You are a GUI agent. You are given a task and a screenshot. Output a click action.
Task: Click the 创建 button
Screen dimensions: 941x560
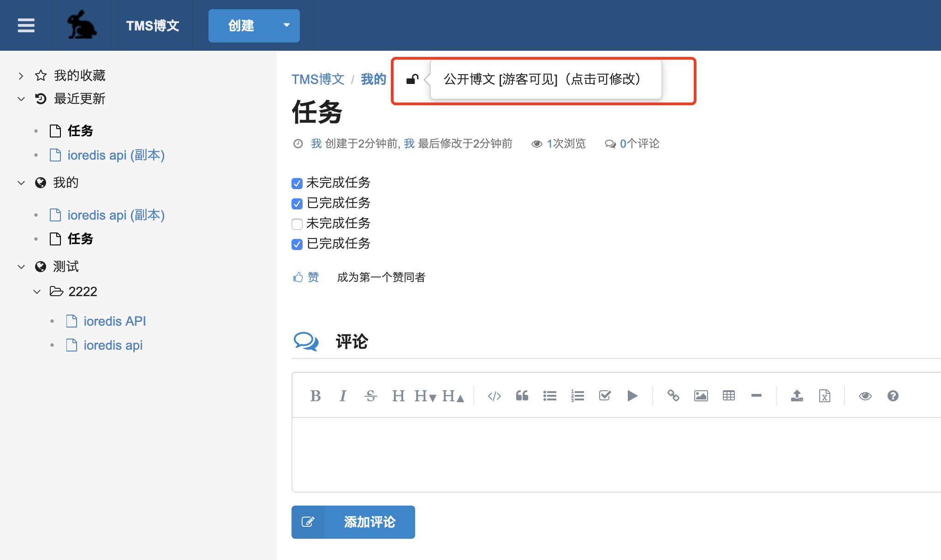tap(241, 25)
